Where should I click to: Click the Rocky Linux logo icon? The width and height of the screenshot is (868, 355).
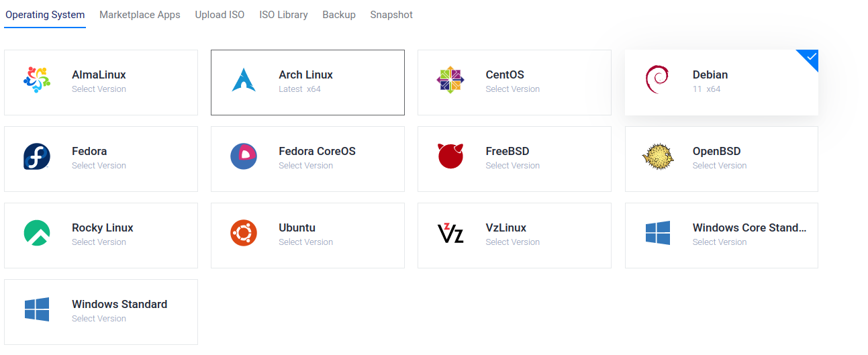[x=36, y=234]
